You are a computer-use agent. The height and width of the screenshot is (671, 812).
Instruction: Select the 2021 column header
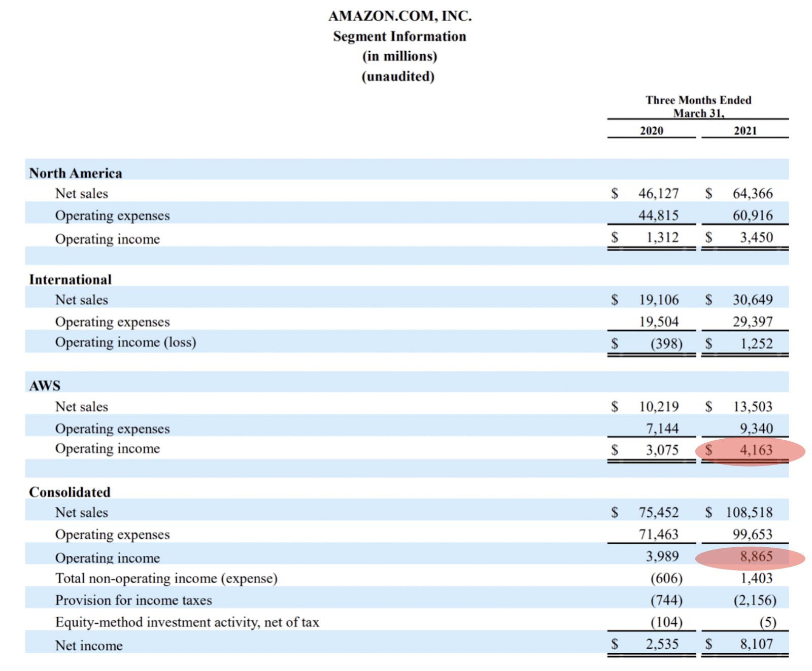745,131
